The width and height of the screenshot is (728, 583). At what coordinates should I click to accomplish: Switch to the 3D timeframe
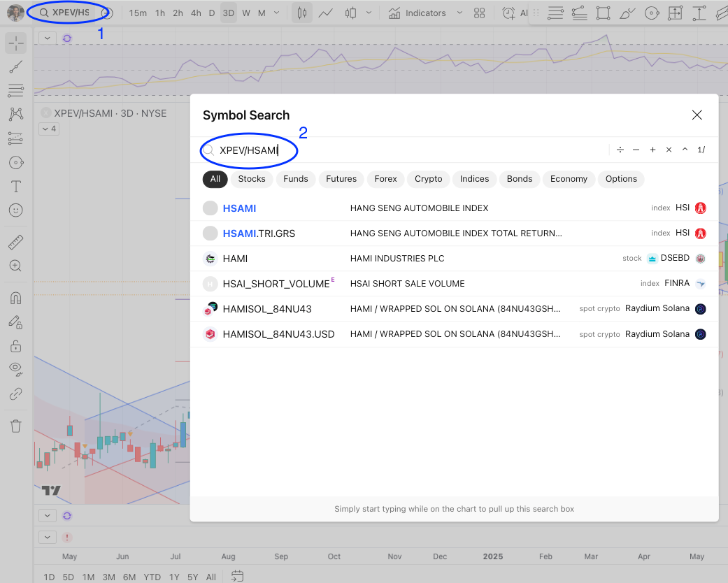[x=229, y=13]
